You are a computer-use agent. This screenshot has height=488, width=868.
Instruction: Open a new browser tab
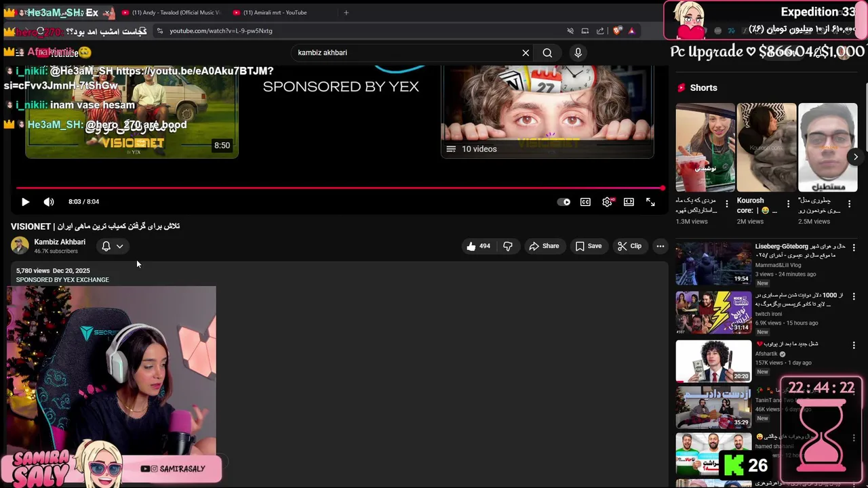[346, 12]
